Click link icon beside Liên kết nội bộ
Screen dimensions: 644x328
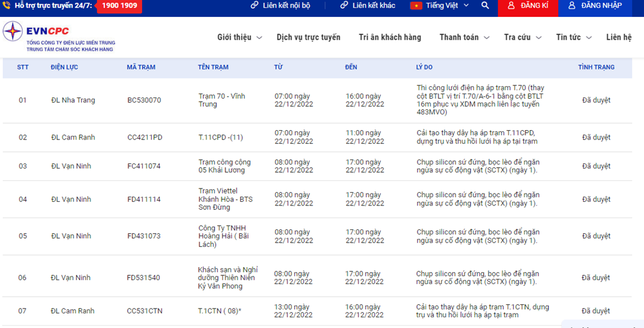point(254,6)
